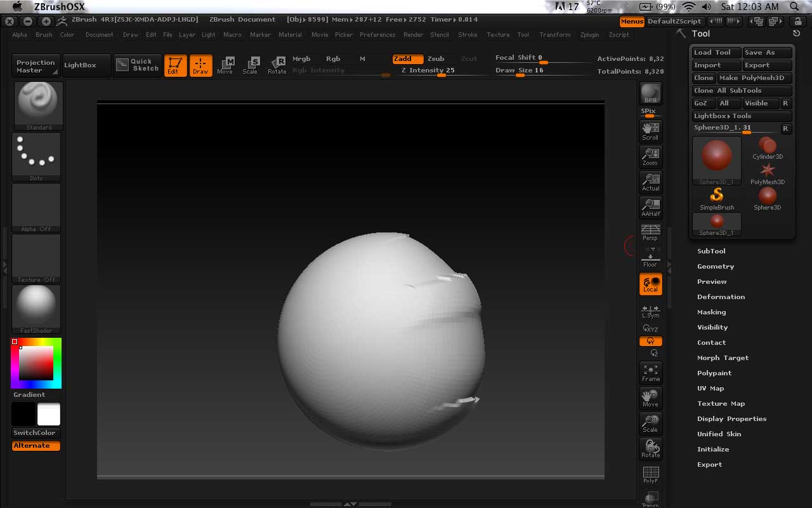Expand the SubTool section
812x508 pixels.
point(711,251)
